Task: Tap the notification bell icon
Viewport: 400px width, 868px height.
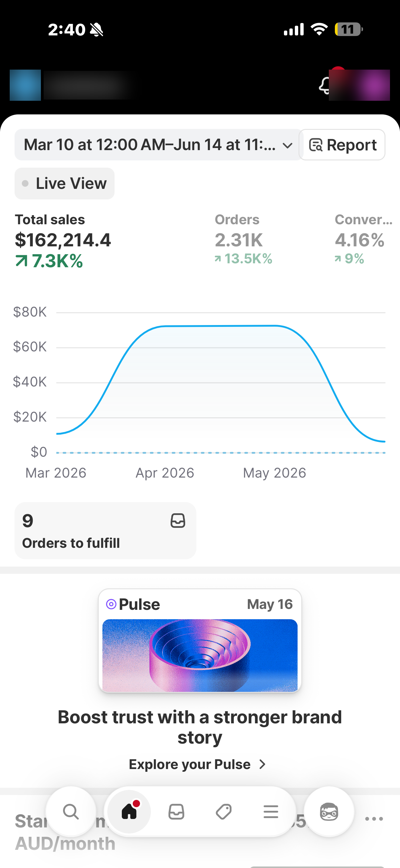Action: 325,85
